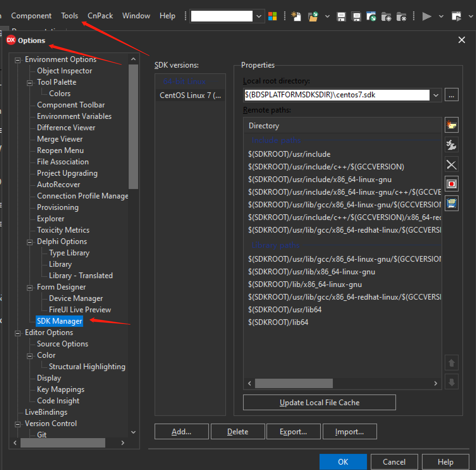Viewport: 476px width, 470px height.
Task: Click the Local root directory input field
Action: click(x=337, y=95)
